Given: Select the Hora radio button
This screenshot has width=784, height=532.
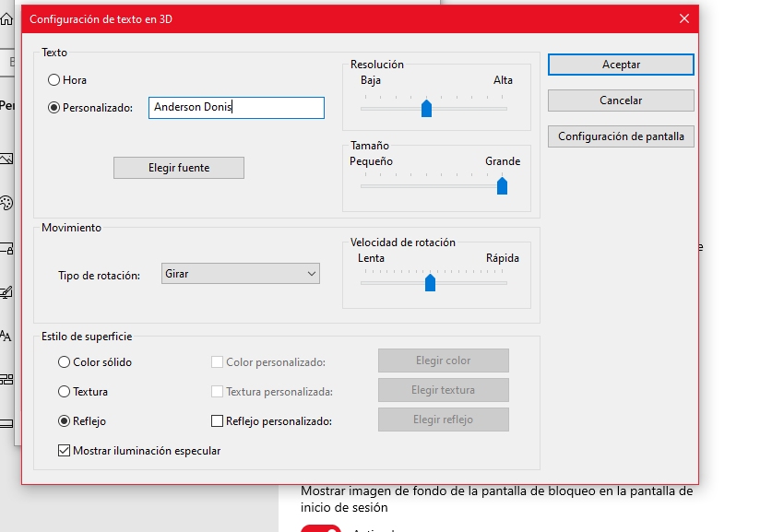Looking at the screenshot, I should (54, 80).
